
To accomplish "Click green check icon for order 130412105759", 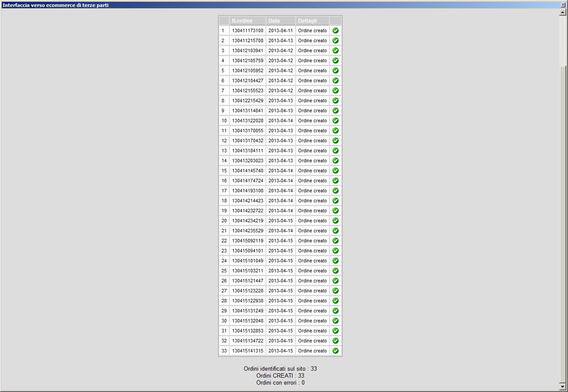I will [336, 60].
